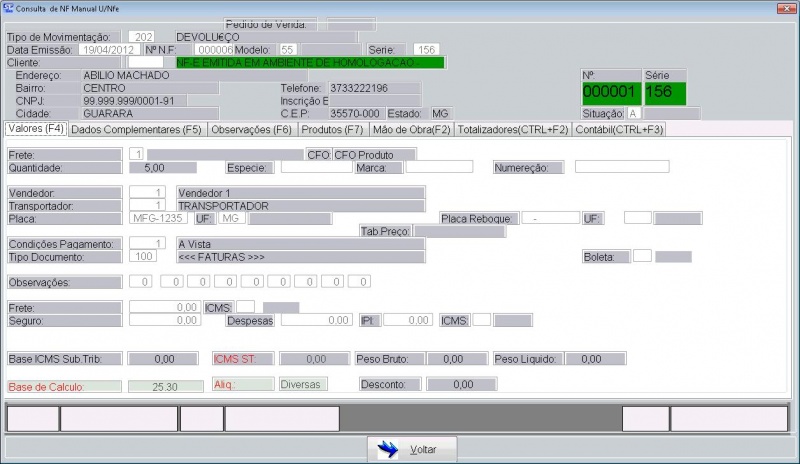Click the Especie input field

pos(316,168)
